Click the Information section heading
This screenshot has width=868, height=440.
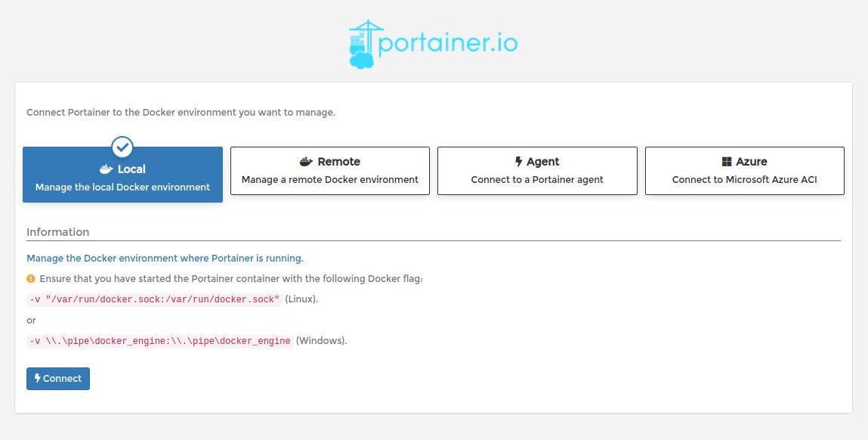58,231
